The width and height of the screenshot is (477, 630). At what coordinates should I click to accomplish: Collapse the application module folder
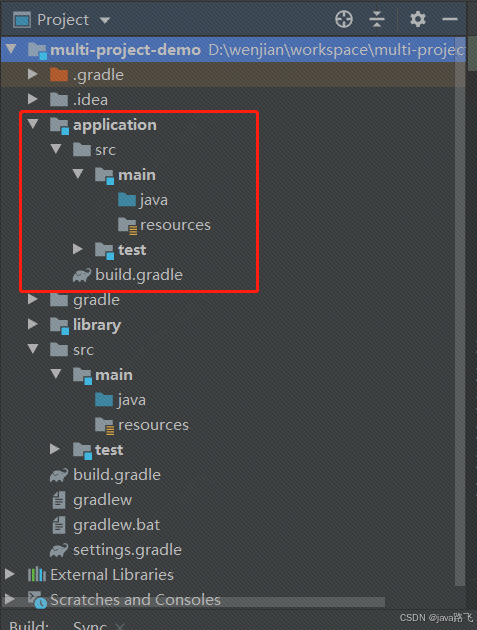(33, 124)
